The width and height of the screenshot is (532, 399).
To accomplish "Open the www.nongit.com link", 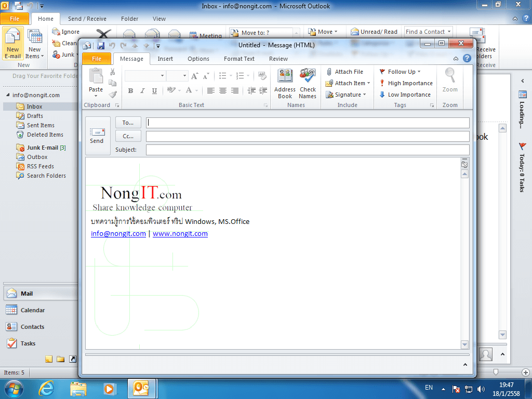I will pyautogui.click(x=180, y=233).
